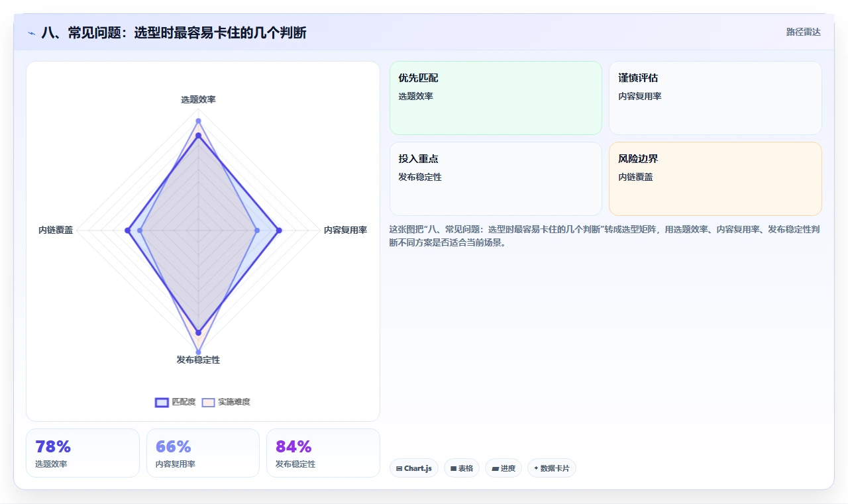Click 选题效率 text in 优先匹配 card
Image resolution: width=848 pixels, height=504 pixels.
pos(415,96)
